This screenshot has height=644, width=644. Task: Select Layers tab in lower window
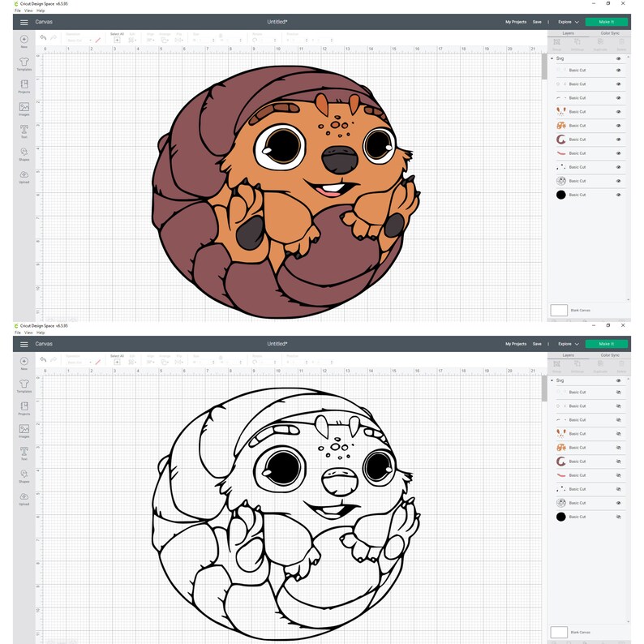pyautogui.click(x=569, y=355)
